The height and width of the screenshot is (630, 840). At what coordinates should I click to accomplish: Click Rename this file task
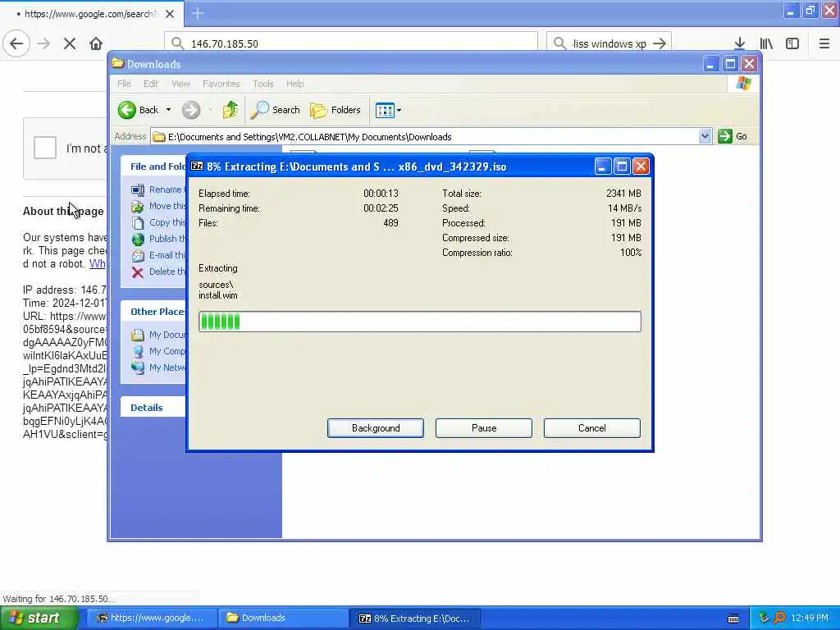pyautogui.click(x=160, y=189)
